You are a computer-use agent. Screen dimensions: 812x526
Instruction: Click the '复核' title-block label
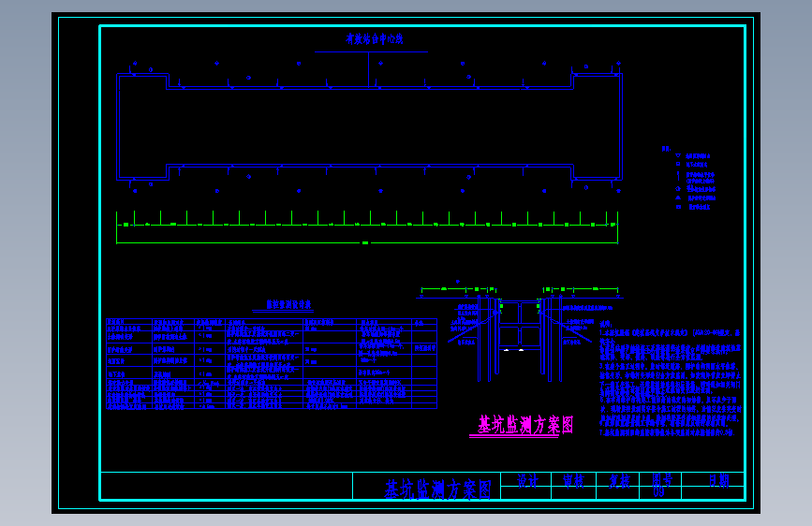[619, 481]
